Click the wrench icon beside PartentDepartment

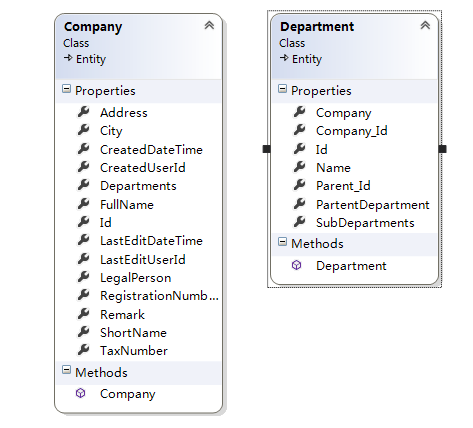[299, 203]
